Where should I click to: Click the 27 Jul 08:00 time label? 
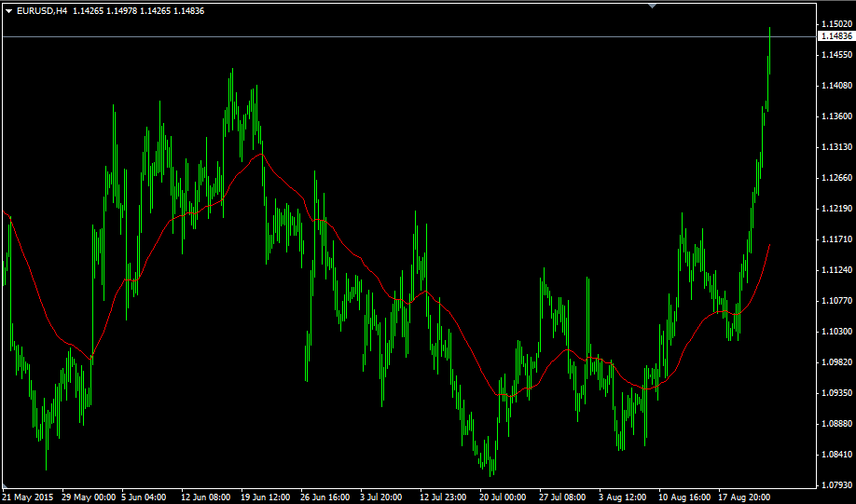[x=562, y=497]
